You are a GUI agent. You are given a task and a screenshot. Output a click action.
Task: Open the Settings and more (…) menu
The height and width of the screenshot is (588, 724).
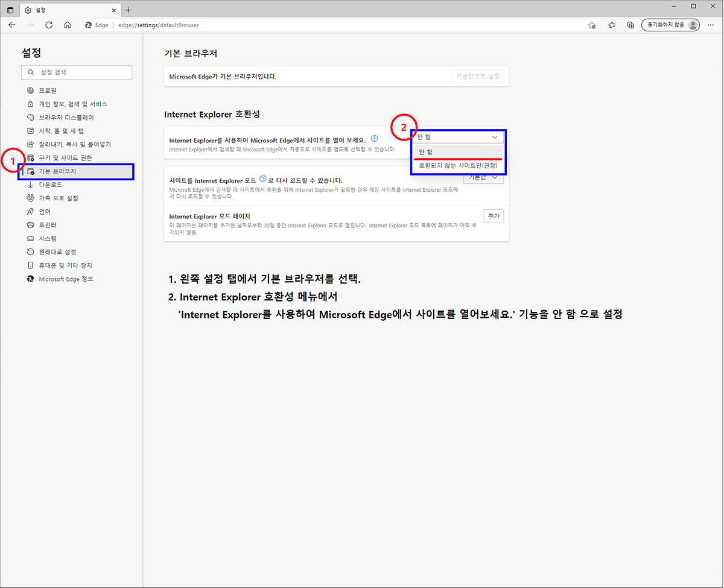[x=712, y=25]
